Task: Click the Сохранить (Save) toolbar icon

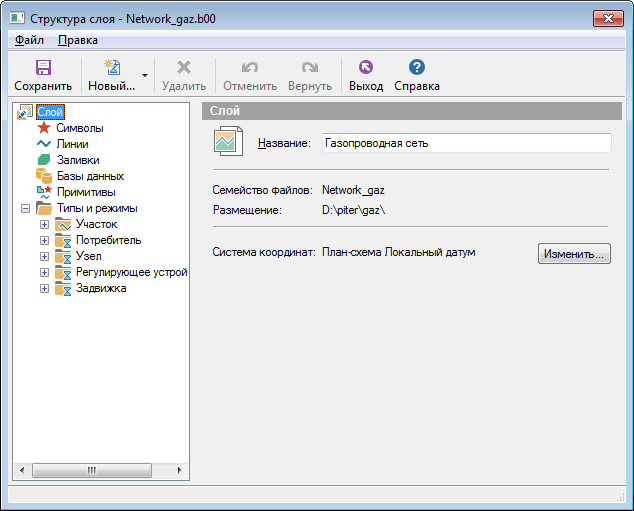Action: point(43,68)
